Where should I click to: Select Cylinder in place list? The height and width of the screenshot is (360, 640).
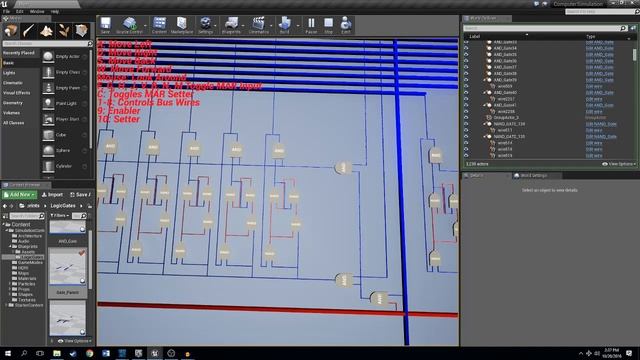[65, 166]
